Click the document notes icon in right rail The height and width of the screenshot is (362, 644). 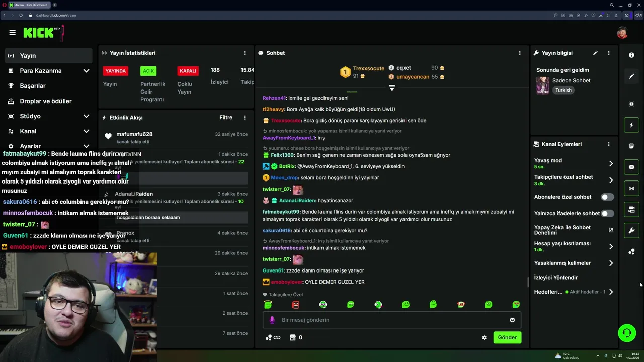pyautogui.click(x=631, y=146)
